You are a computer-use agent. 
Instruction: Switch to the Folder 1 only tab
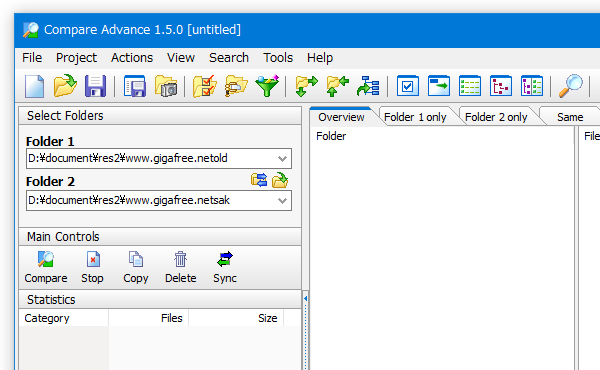tap(415, 117)
